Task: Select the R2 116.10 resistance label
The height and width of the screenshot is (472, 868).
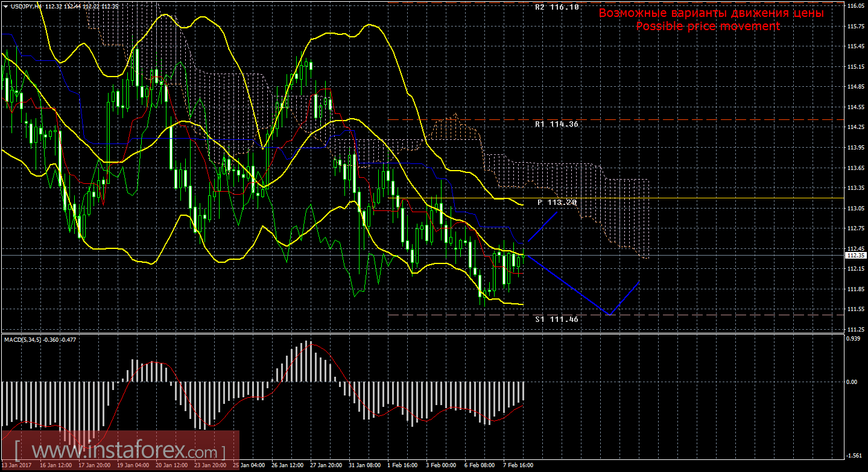Action: click(x=556, y=7)
